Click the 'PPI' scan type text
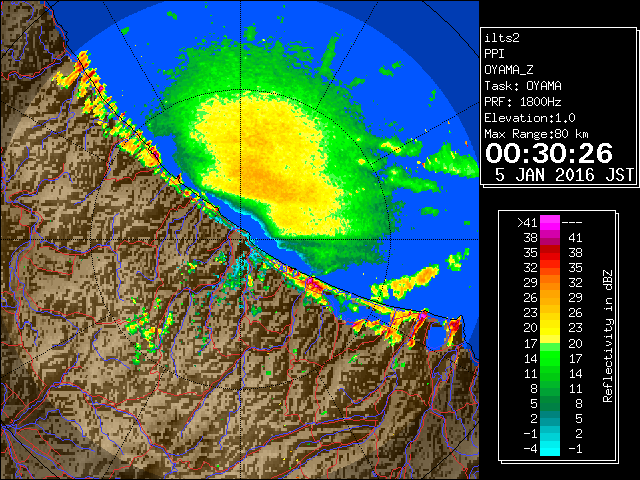 click(x=494, y=54)
